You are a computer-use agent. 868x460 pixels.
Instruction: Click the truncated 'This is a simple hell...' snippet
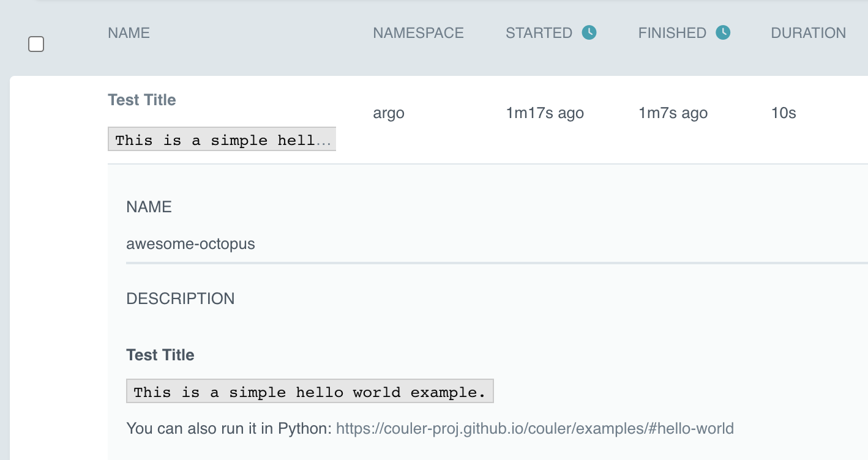pos(222,139)
